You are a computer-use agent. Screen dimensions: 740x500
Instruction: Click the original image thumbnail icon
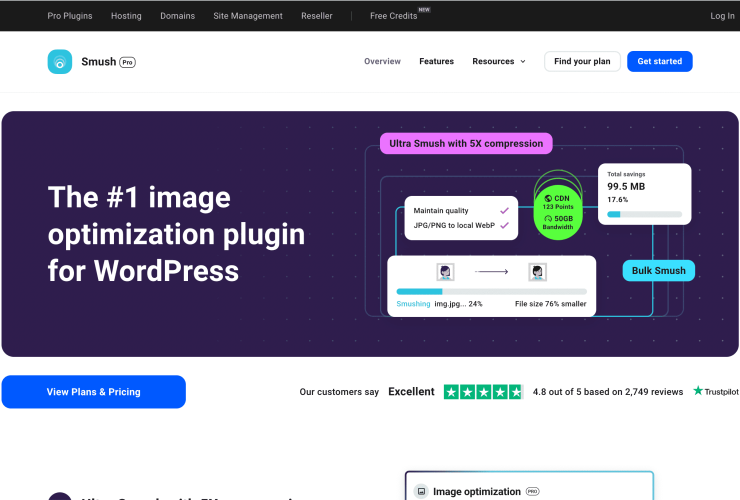click(x=446, y=272)
